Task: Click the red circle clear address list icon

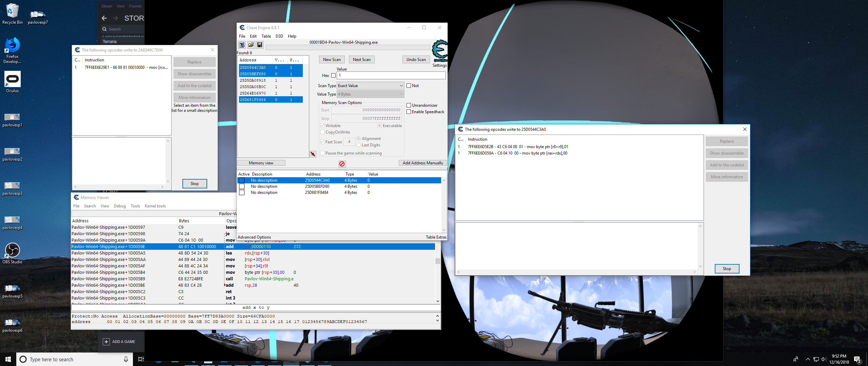Action: tap(342, 164)
